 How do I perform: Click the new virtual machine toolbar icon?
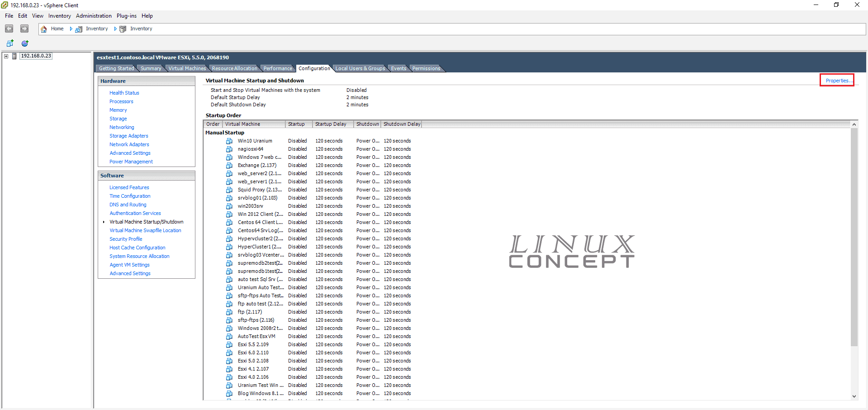[x=10, y=43]
